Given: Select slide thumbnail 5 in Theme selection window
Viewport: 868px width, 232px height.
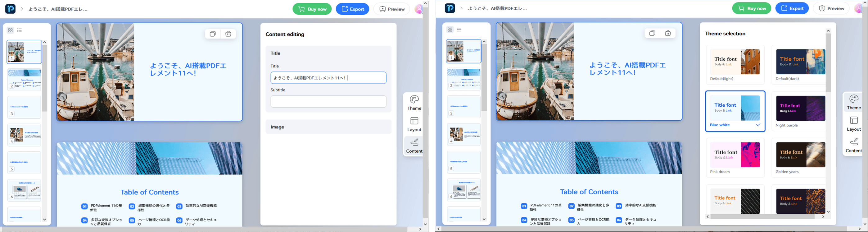Looking at the screenshot, I should click(x=464, y=162).
